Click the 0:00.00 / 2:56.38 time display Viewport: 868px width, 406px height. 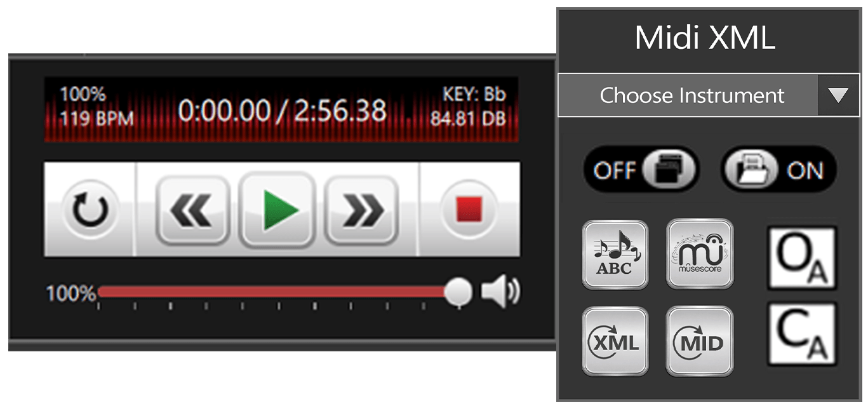[282, 111]
